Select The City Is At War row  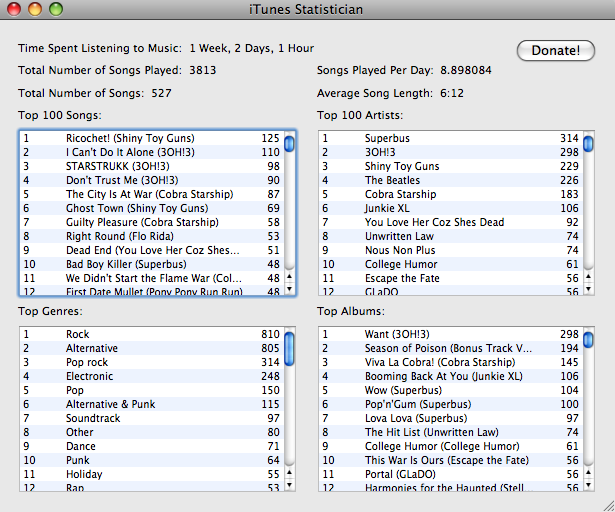(152, 194)
